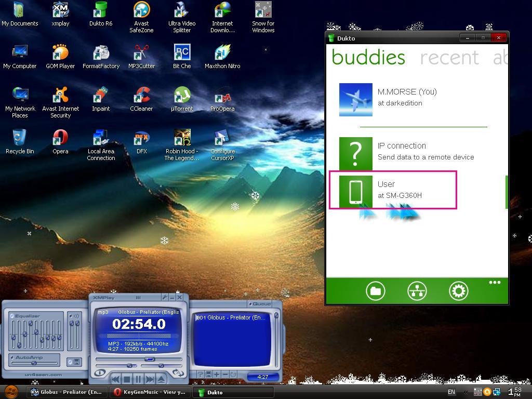Click the 02:54.0 time display in XMPlay
Viewport: 532px width, 399px height.
[x=139, y=324]
